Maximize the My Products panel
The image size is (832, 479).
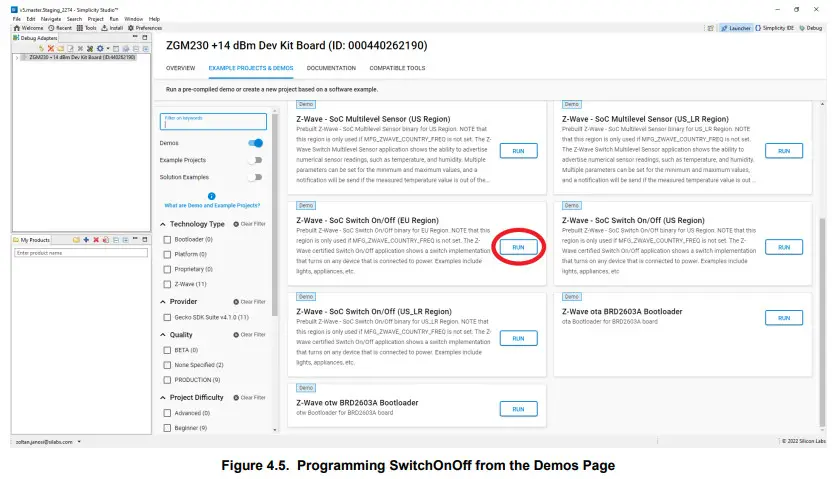point(144,240)
